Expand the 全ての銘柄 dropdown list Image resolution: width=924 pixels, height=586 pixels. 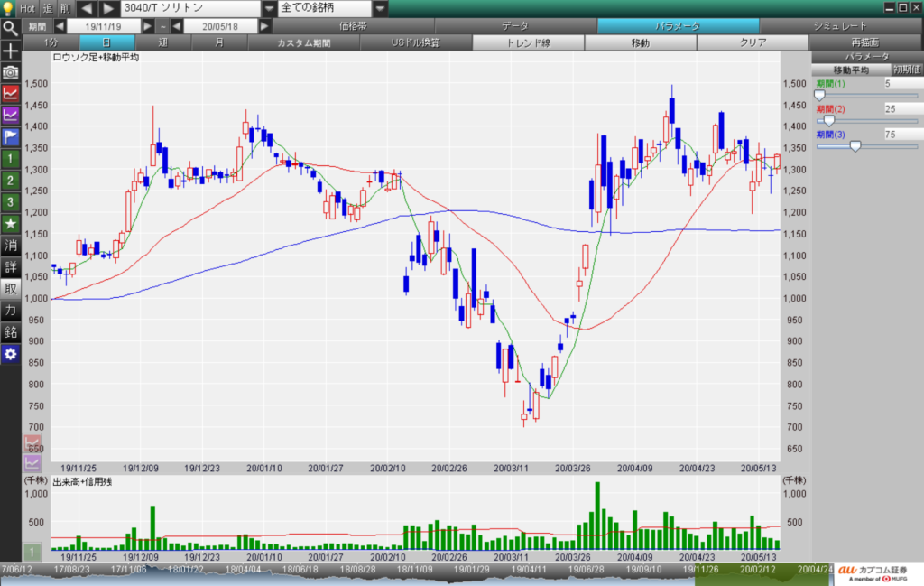pyautogui.click(x=380, y=8)
